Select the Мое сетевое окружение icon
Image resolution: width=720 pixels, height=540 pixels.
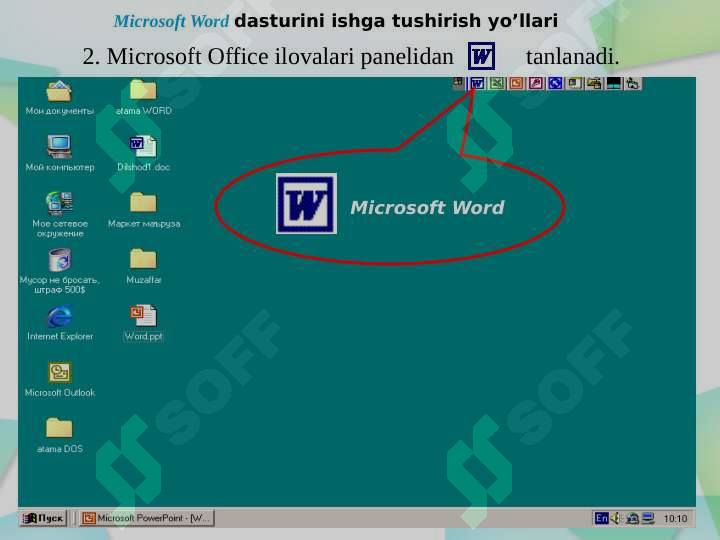59,203
